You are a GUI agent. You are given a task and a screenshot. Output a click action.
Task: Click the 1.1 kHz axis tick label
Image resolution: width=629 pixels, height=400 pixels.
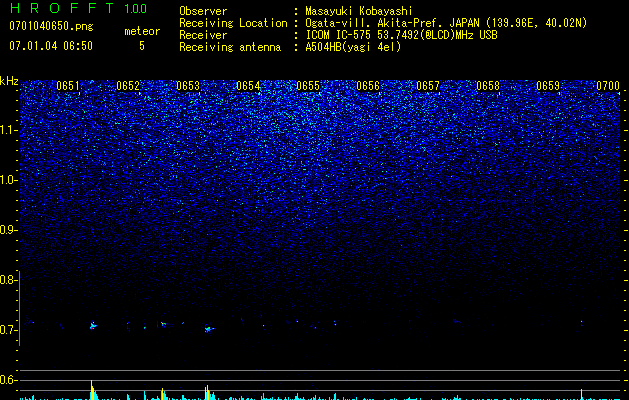(x=8, y=130)
